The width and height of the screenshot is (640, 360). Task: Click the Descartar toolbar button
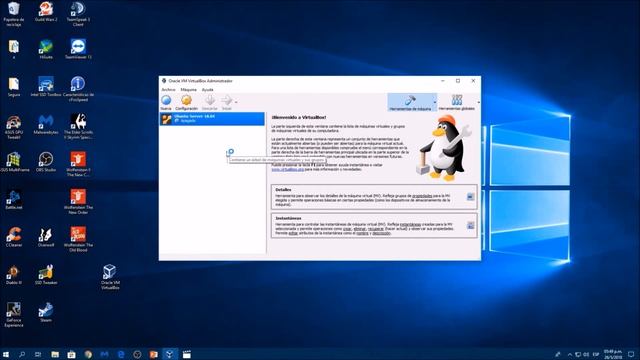click(210, 102)
